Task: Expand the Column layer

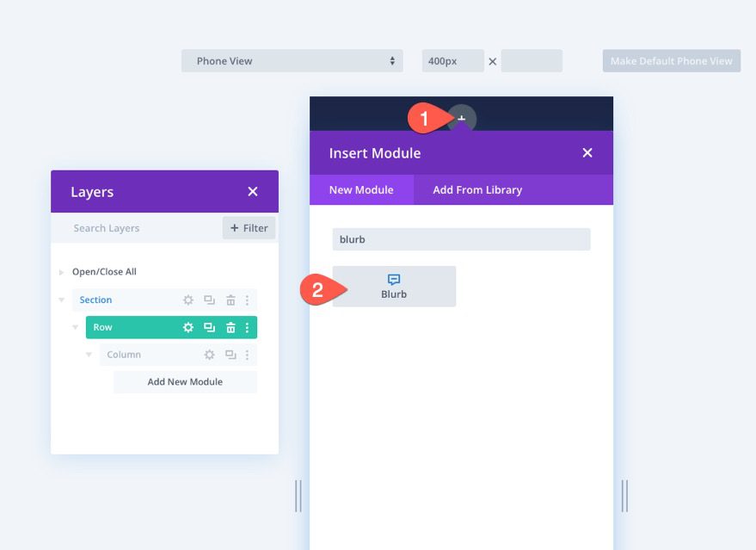Action: click(88, 354)
